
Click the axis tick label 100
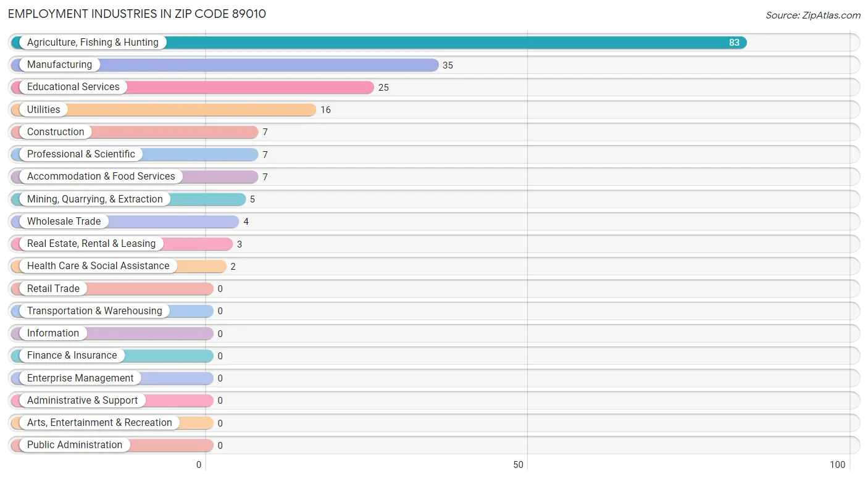[837, 465]
